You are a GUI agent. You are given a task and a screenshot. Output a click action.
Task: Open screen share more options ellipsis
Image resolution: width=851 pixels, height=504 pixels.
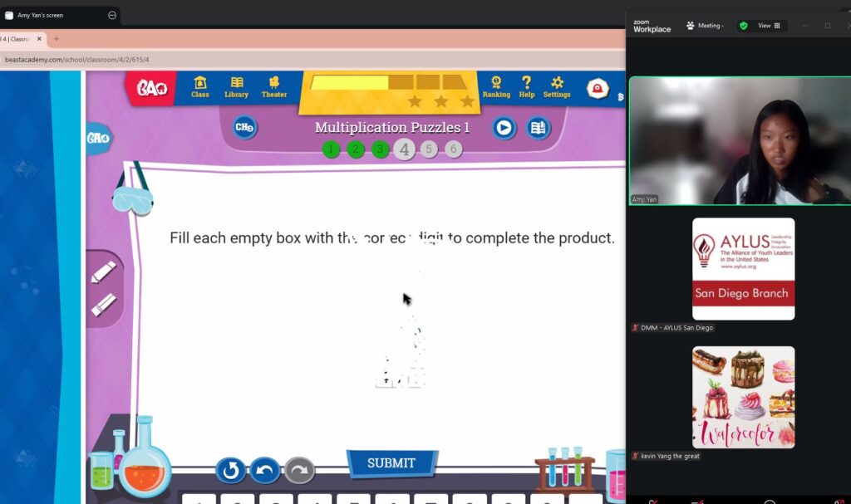click(x=112, y=15)
